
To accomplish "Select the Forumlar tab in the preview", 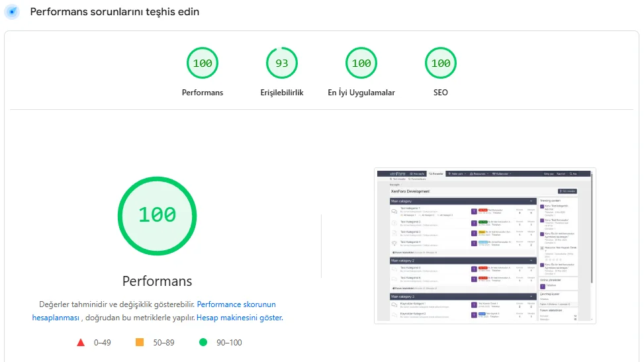I will [x=436, y=173].
